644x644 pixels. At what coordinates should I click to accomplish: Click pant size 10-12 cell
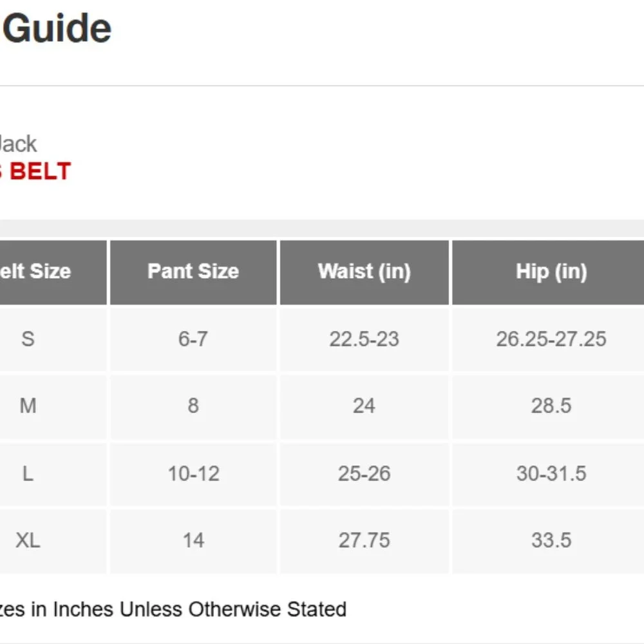193,473
